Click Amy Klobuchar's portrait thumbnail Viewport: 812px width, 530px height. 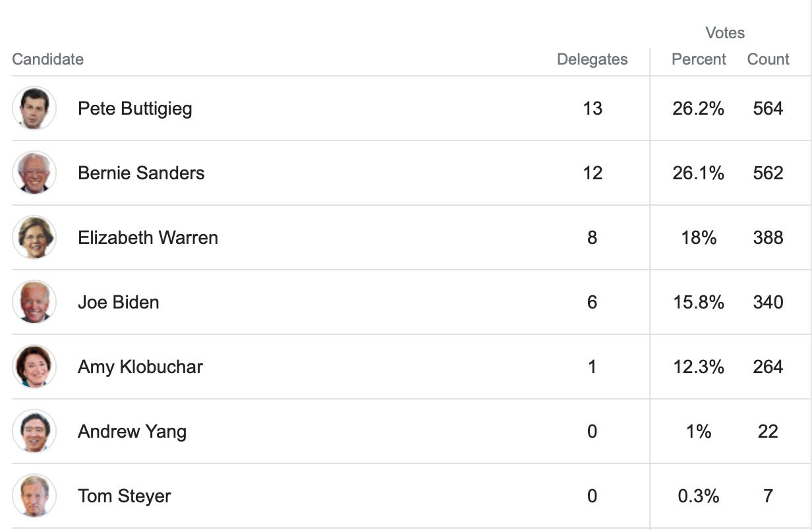[34, 367]
